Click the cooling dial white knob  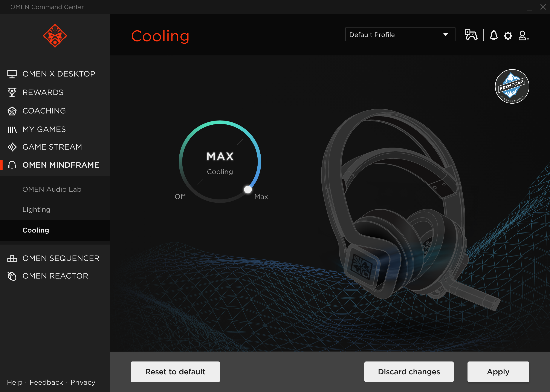click(x=248, y=190)
